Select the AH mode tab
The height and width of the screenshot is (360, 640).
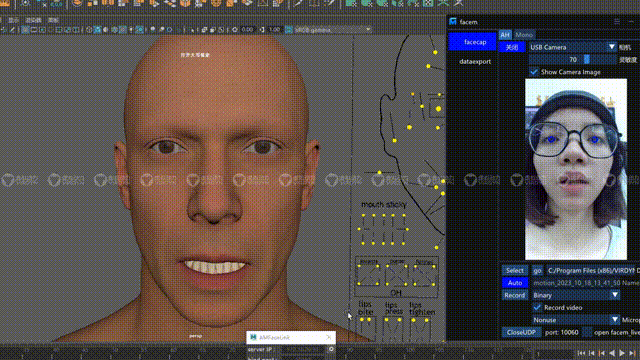[505, 35]
